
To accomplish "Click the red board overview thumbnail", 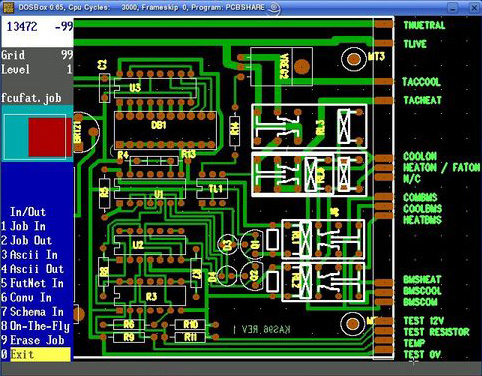I will [x=50, y=137].
